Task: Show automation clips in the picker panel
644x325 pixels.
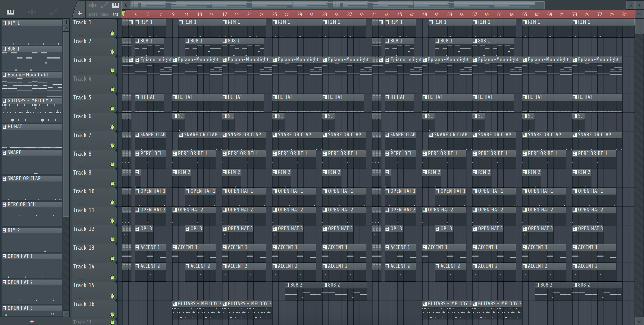Action: [53, 12]
